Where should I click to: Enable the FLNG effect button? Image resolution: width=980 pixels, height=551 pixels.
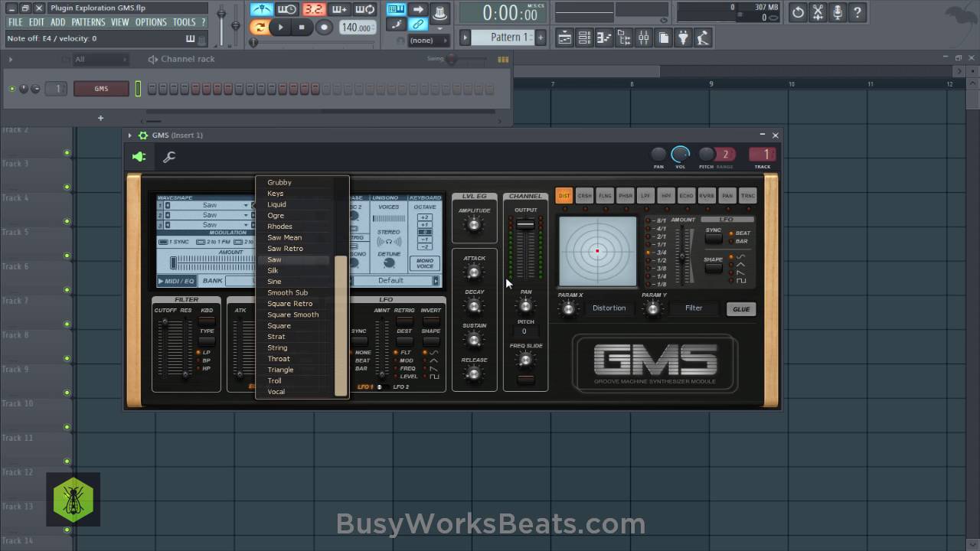click(x=605, y=196)
